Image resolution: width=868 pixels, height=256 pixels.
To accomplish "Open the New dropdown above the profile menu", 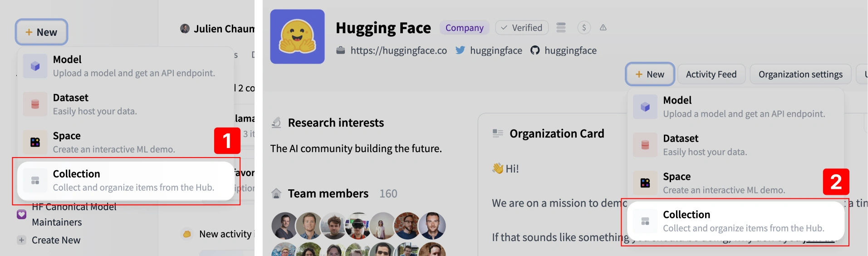I will 41,32.
